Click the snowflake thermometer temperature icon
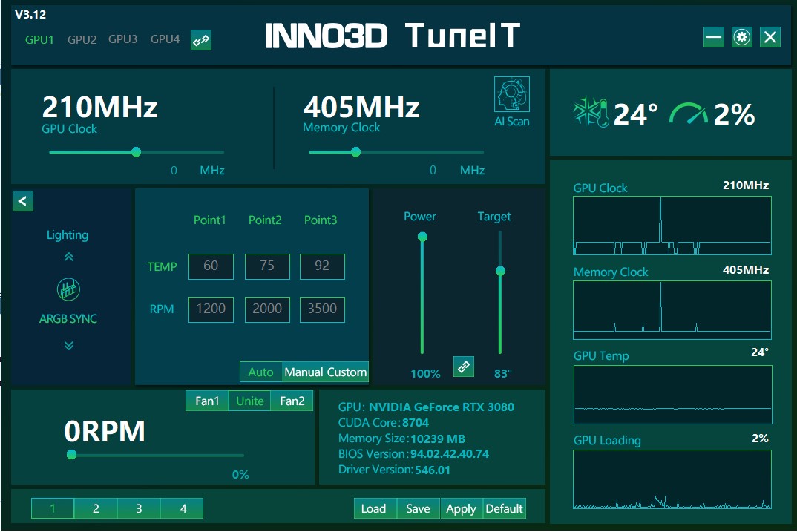 591,112
